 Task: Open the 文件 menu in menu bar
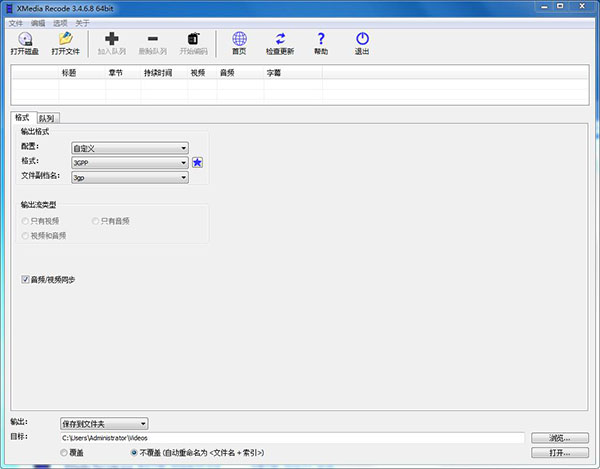tap(15, 22)
